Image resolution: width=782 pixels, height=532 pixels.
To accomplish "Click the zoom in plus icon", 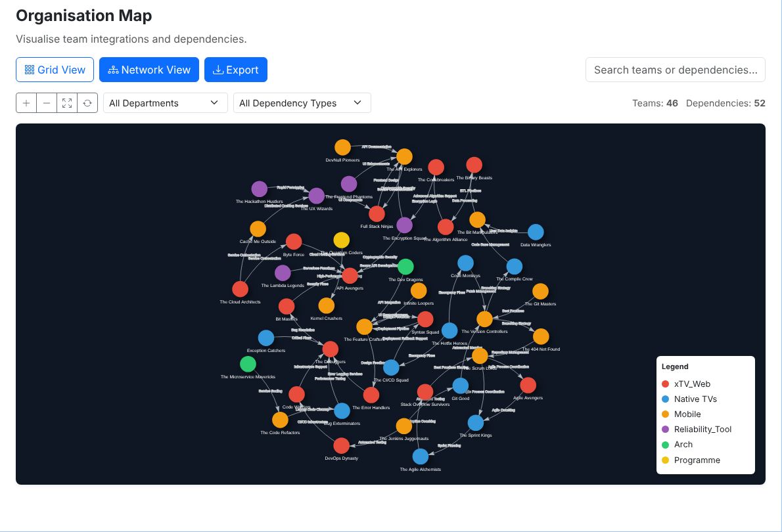I will point(26,103).
